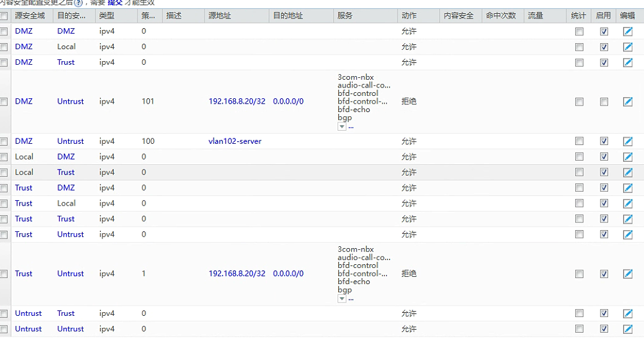
Task: Edit the Untrust to Untrust policy
Action: coord(627,329)
